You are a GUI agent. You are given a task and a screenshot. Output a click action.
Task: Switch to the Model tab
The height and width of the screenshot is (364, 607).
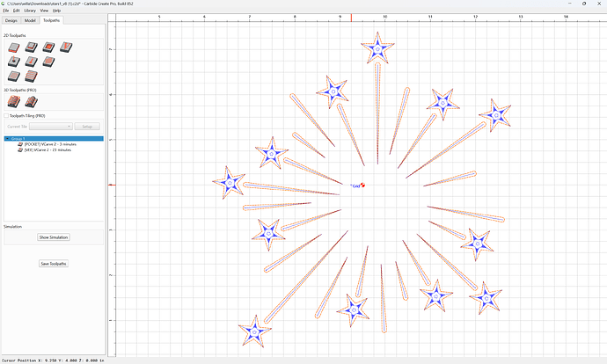pos(30,20)
